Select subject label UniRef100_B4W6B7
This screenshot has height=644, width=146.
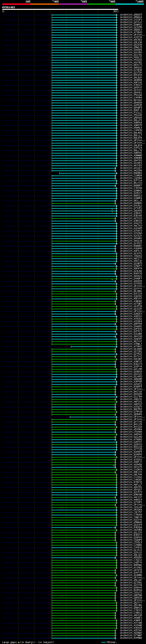[131, 246]
